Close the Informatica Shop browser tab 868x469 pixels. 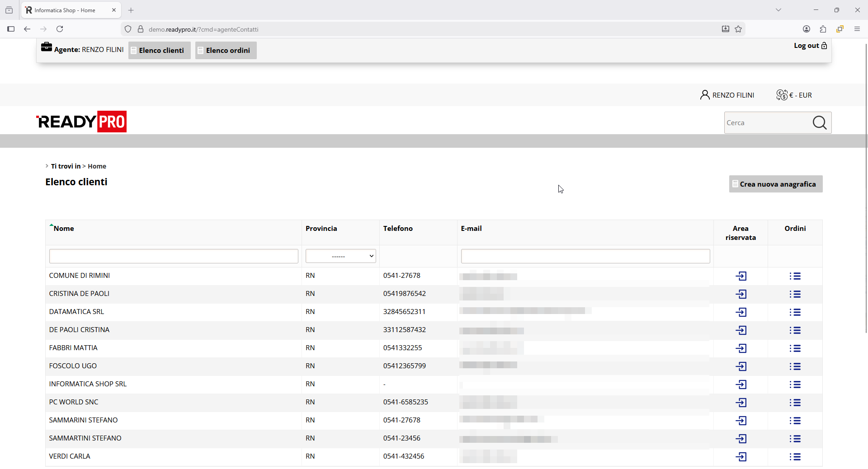(114, 10)
